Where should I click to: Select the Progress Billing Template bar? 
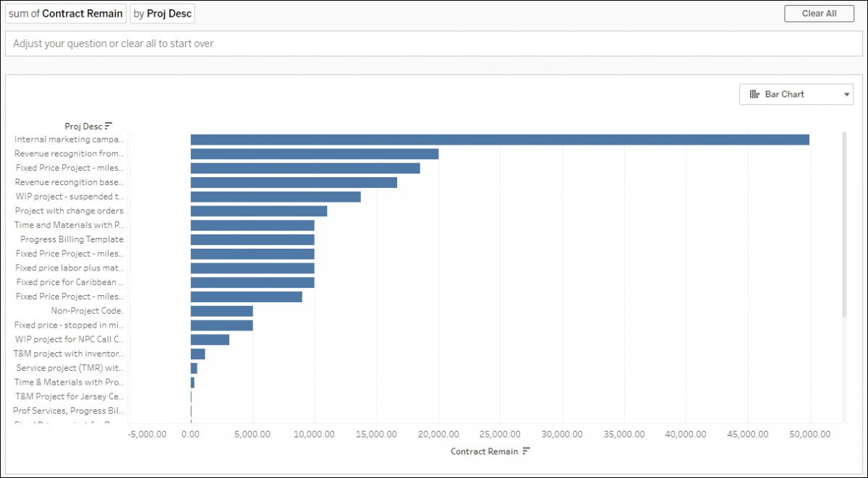[x=252, y=239]
